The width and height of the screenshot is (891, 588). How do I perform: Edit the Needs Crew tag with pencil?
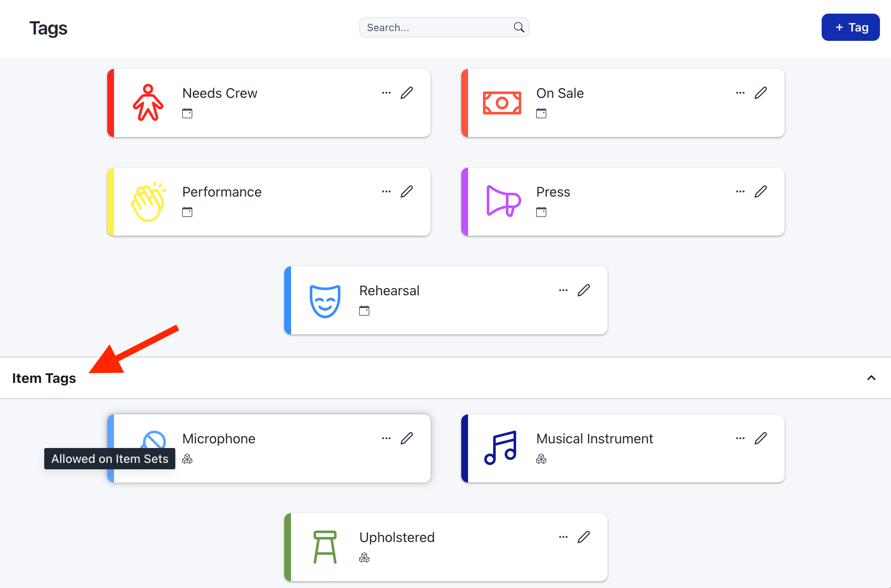[407, 93]
